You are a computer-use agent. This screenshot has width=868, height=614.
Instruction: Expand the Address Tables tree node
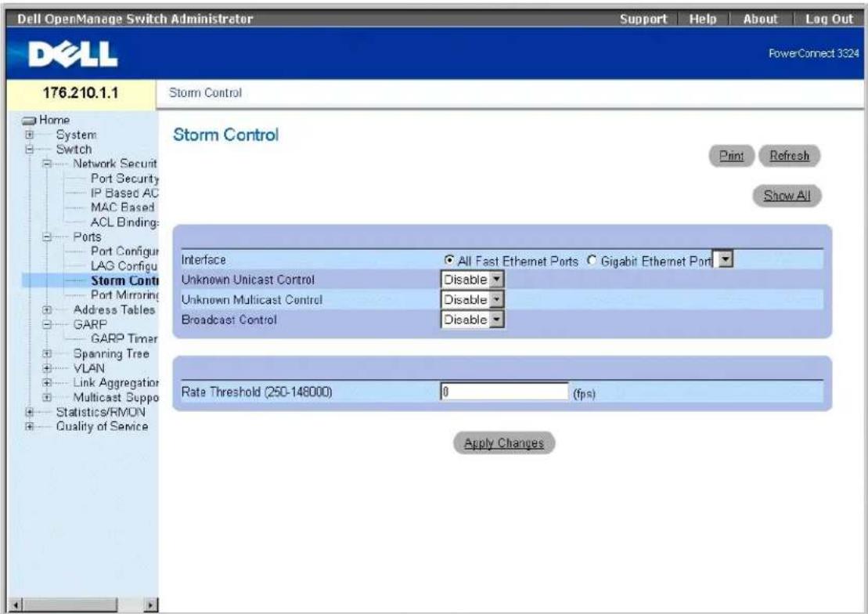click(x=47, y=310)
